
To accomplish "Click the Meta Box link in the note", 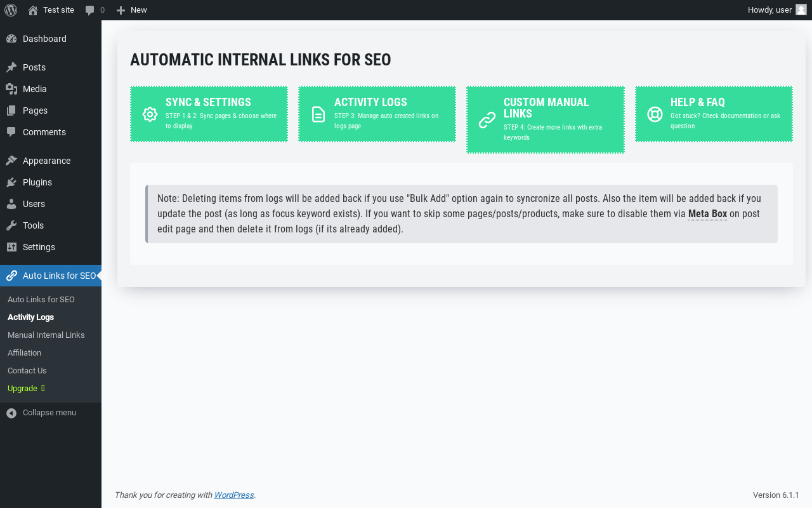I will (707, 214).
